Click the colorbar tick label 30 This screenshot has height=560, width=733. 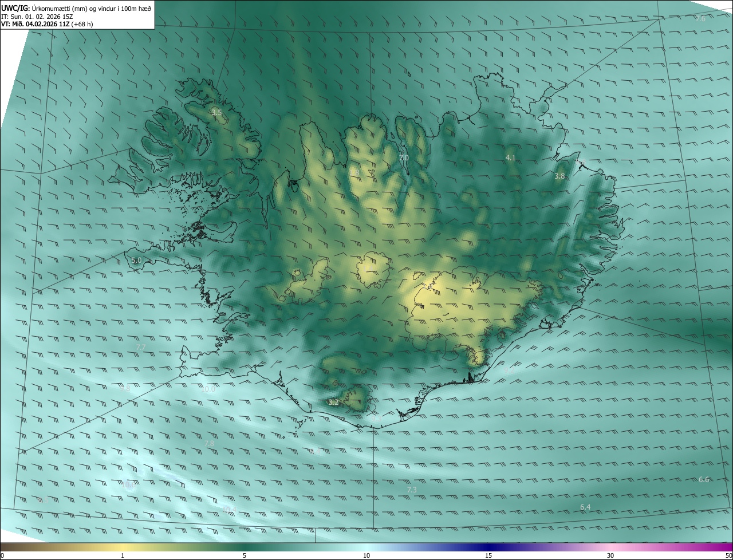point(610,555)
